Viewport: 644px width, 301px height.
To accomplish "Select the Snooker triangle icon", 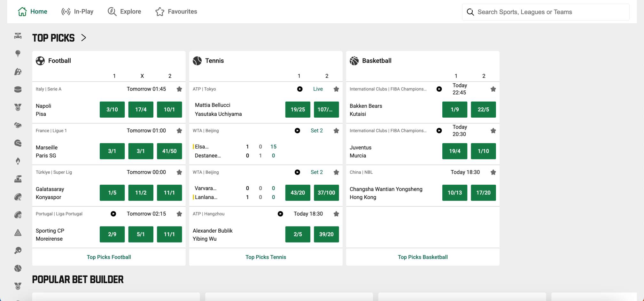I will tap(18, 233).
